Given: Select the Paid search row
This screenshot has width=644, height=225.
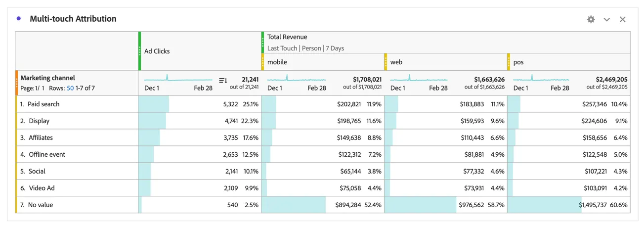Looking at the screenshot, I should coord(77,104).
